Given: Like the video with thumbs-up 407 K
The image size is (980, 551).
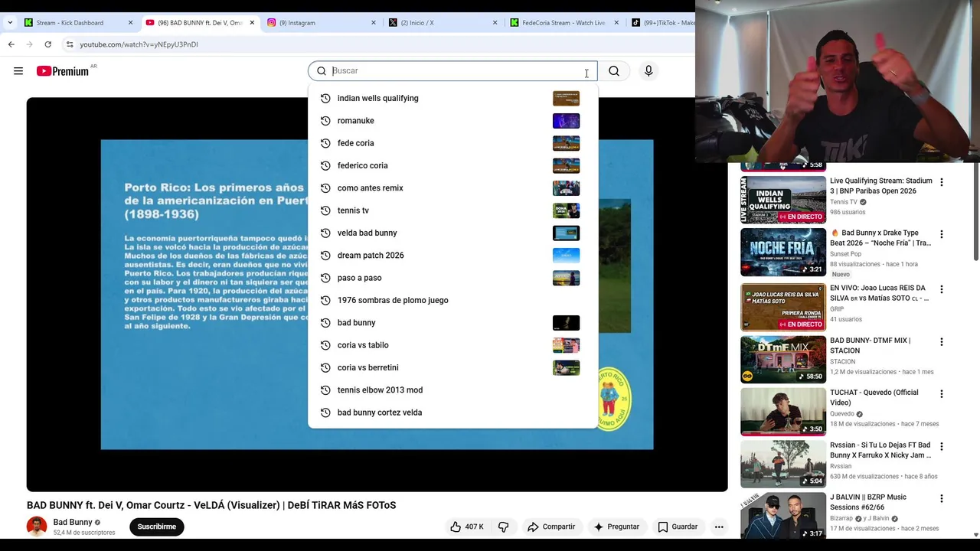Looking at the screenshot, I should point(467,527).
